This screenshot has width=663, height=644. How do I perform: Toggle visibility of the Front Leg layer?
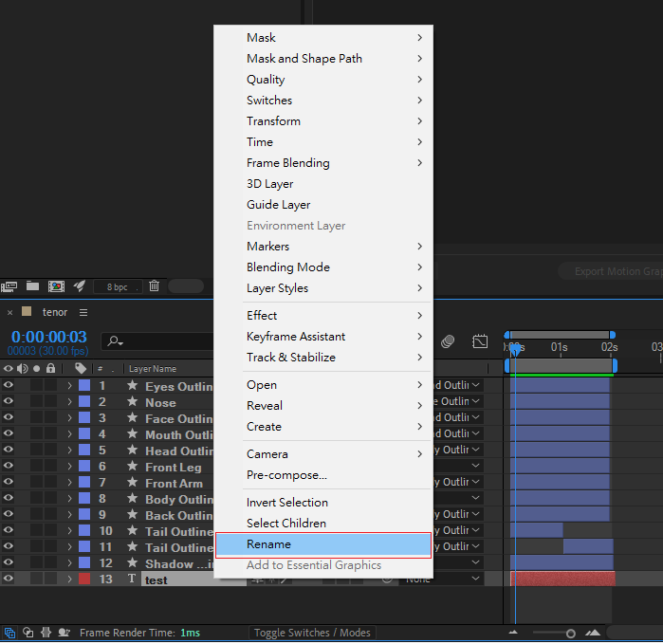(x=9, y=467)
